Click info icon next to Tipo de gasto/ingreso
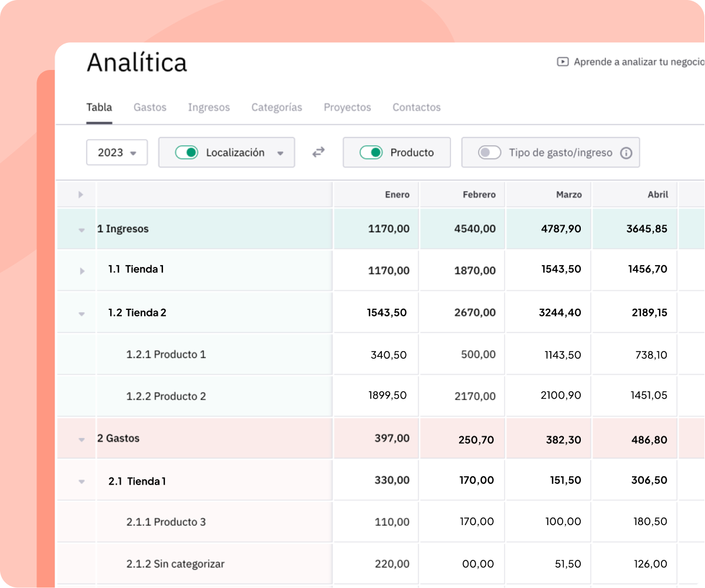This screenshot has height=588, width=705. [x=626, y=153]
